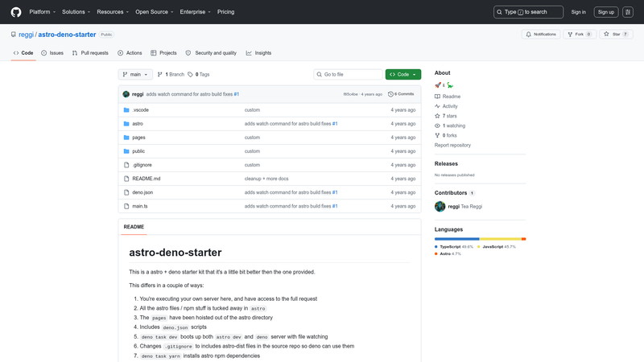Click folder icon beside astro

[x=126, y=124]
